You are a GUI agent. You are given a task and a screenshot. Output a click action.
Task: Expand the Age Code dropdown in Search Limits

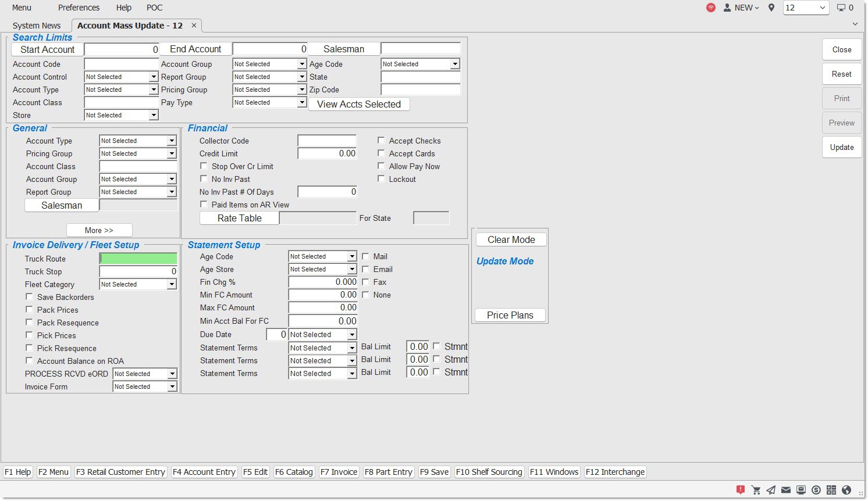tap(455, 64)
